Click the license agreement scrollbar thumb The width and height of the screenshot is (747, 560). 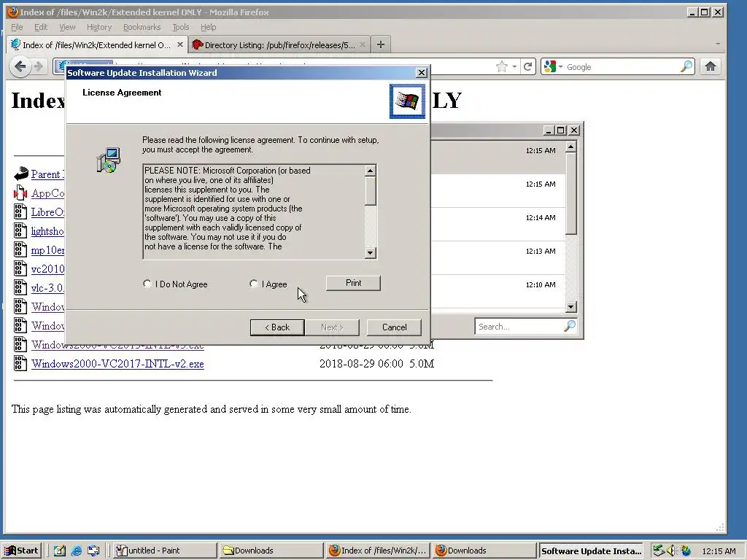click(x=370, y=192)
